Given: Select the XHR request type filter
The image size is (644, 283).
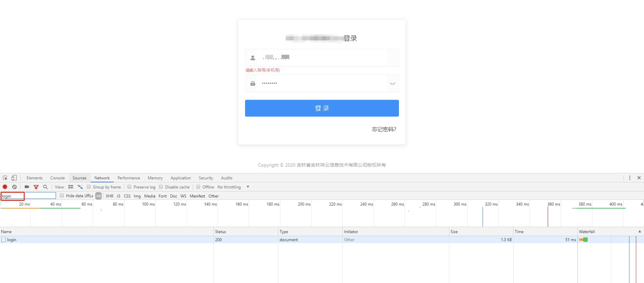Looking at the screenshot, I should [109, 196].
